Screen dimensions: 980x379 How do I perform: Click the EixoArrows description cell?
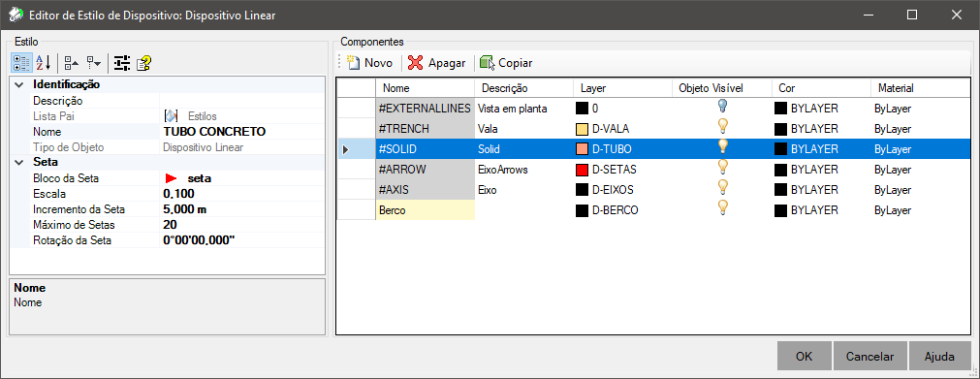tap(523, 169)
